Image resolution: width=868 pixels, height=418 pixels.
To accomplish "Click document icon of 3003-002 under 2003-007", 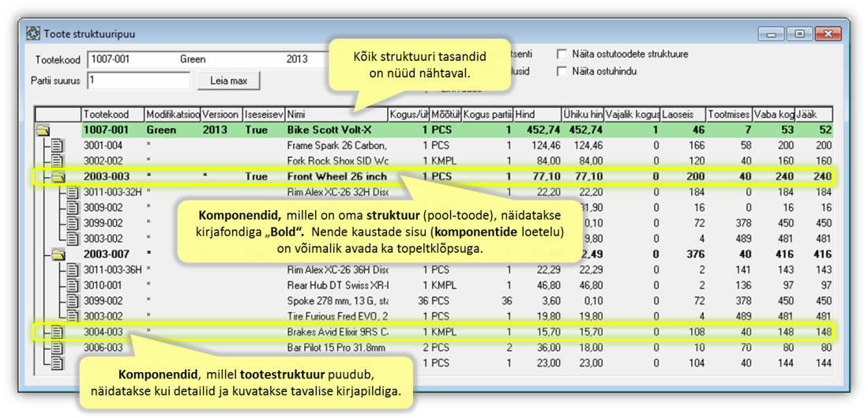I will coord(73,316).
